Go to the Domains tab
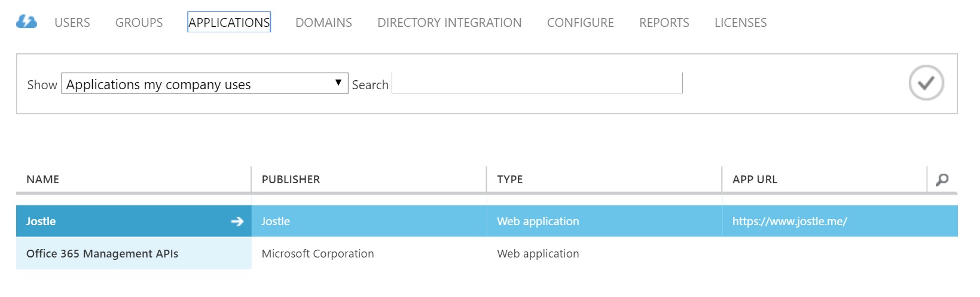 pos(323,23)
